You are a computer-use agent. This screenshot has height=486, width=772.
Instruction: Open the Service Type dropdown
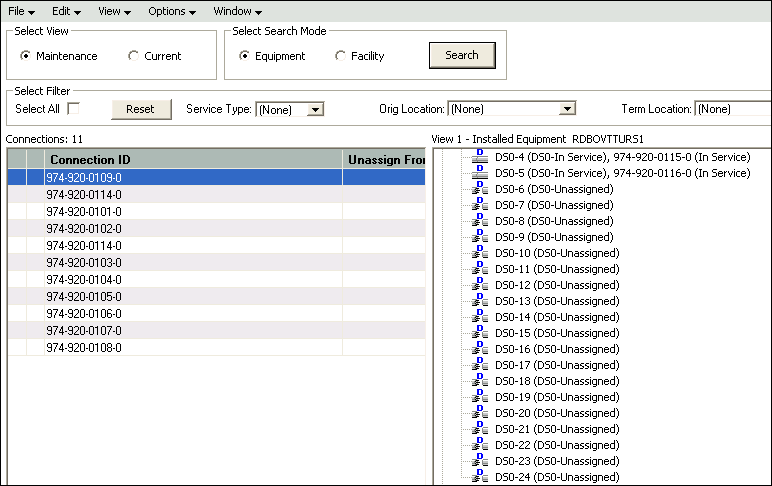click(x=315, y=109)
